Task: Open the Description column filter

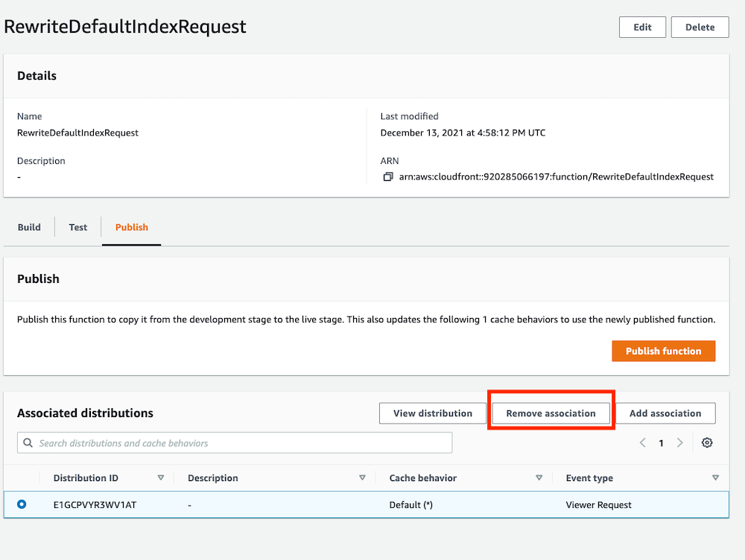Action: click(x=362, y=477)
